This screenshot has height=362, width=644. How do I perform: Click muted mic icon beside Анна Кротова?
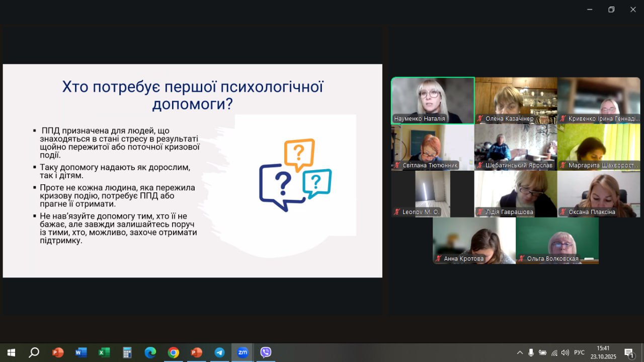pyautogui.click(x=439, y=259)
